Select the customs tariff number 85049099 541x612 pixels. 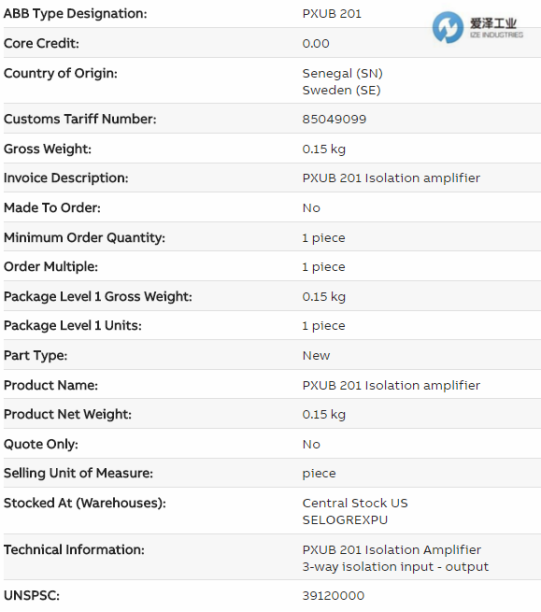[334, 119]
